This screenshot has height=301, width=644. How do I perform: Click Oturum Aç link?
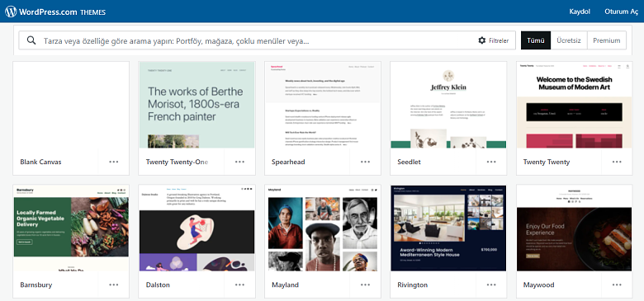(x=622, y=12)
